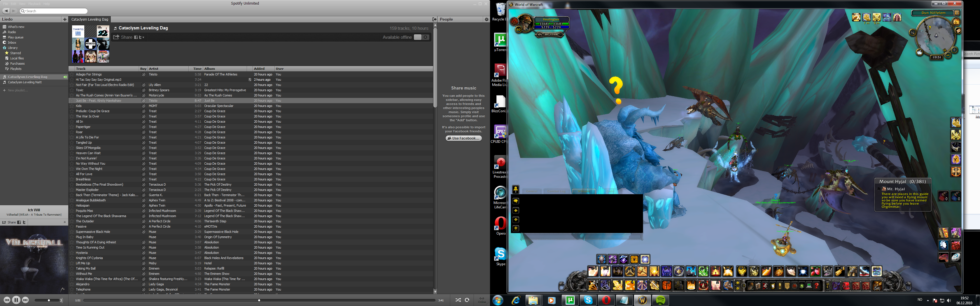980x306 pixels.
Task: Open WoW achievements shield button
Action: coord(773,286)
